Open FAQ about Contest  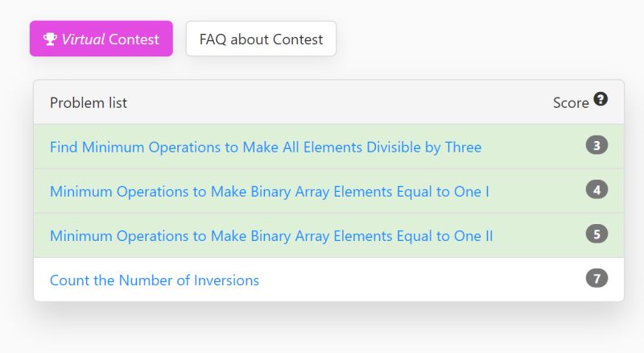point(261,39)
